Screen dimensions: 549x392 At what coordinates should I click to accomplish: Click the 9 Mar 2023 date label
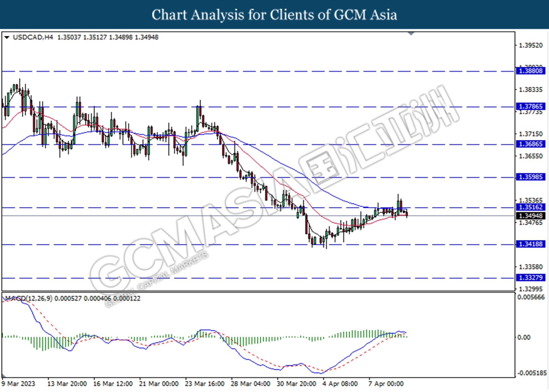(18, 383)
